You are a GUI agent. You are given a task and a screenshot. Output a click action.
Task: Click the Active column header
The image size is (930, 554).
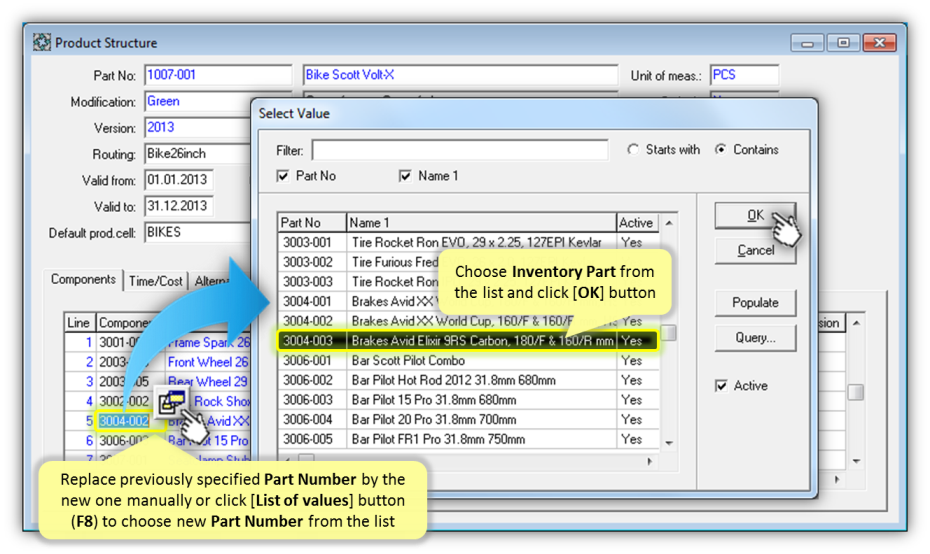(638, 222)
